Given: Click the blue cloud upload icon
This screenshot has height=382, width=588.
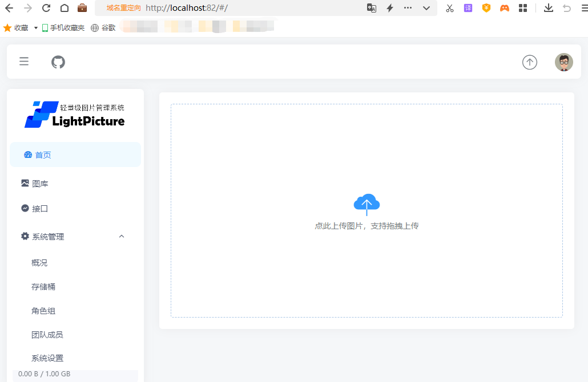Looking at the screenshot, I should [367, 203].
